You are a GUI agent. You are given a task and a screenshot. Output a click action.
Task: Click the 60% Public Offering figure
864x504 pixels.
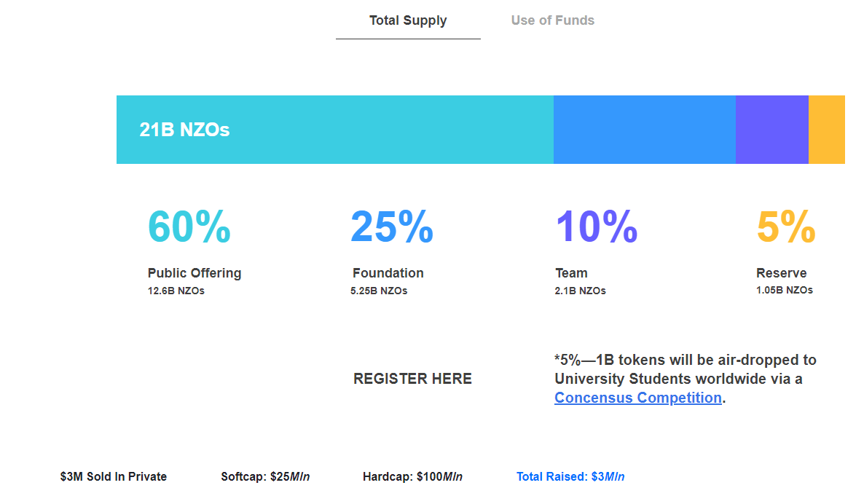click(x=189, y=227)
